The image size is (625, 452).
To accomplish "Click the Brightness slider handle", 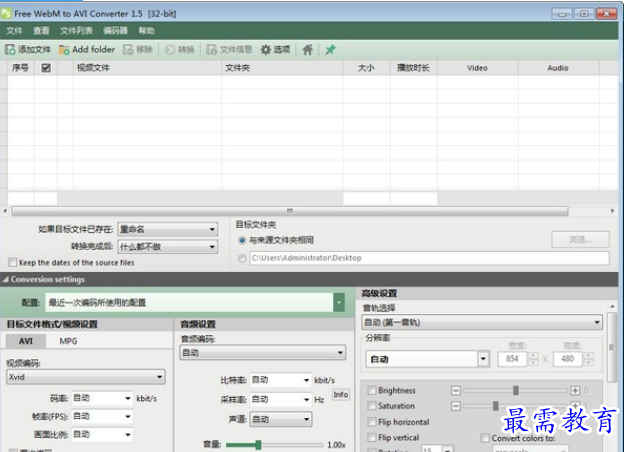I will tap(516, 390).
